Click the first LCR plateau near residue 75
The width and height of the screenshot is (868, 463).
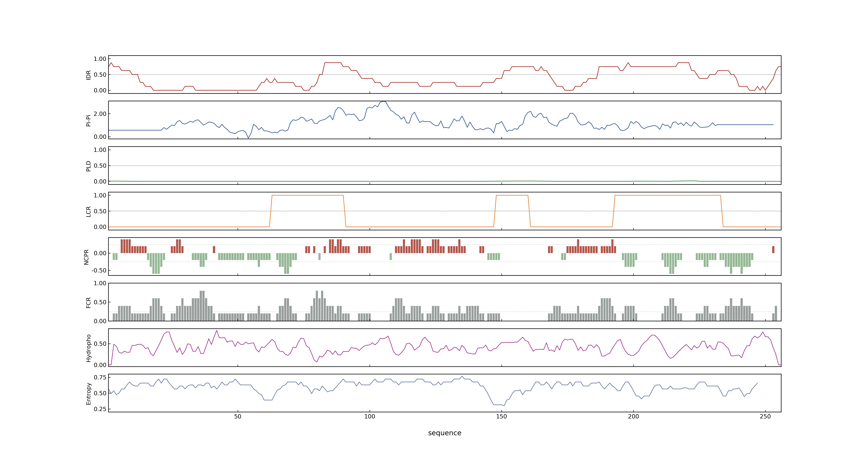307,195
